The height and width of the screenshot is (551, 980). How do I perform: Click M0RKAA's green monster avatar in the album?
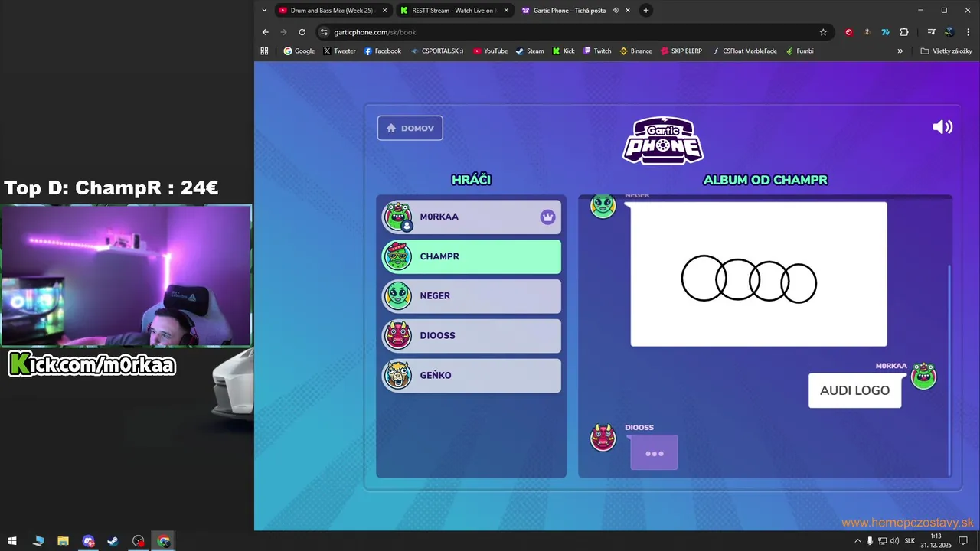coord(923,376)
